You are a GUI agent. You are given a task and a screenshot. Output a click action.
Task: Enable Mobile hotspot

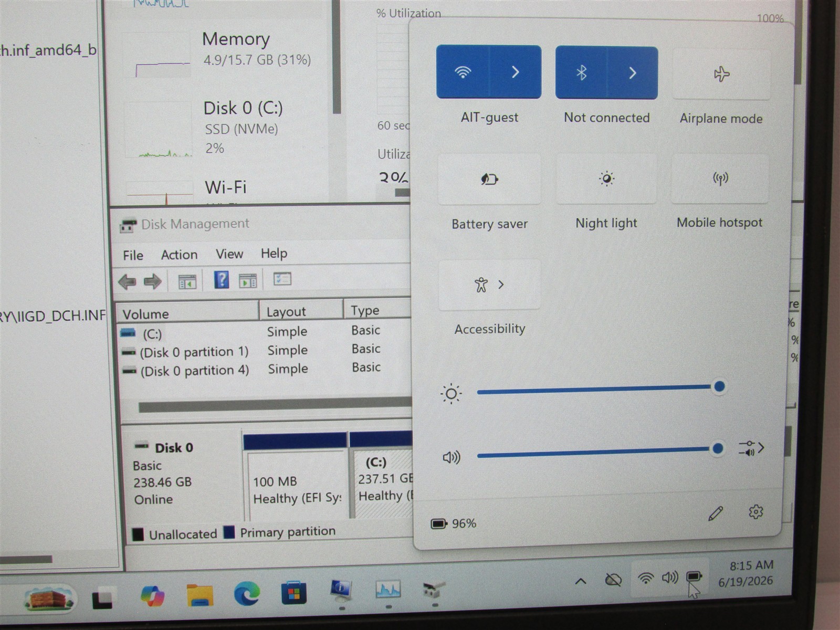[720, 178]
